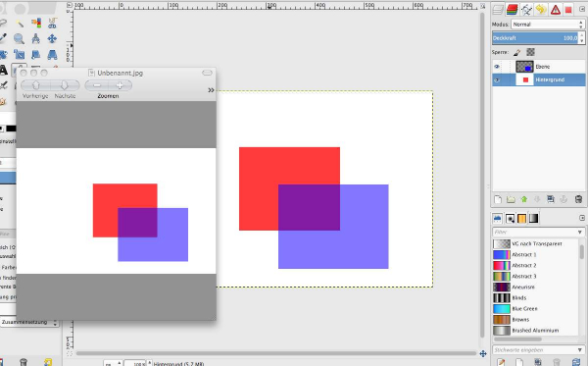Create a new gradient

[519, 362]
